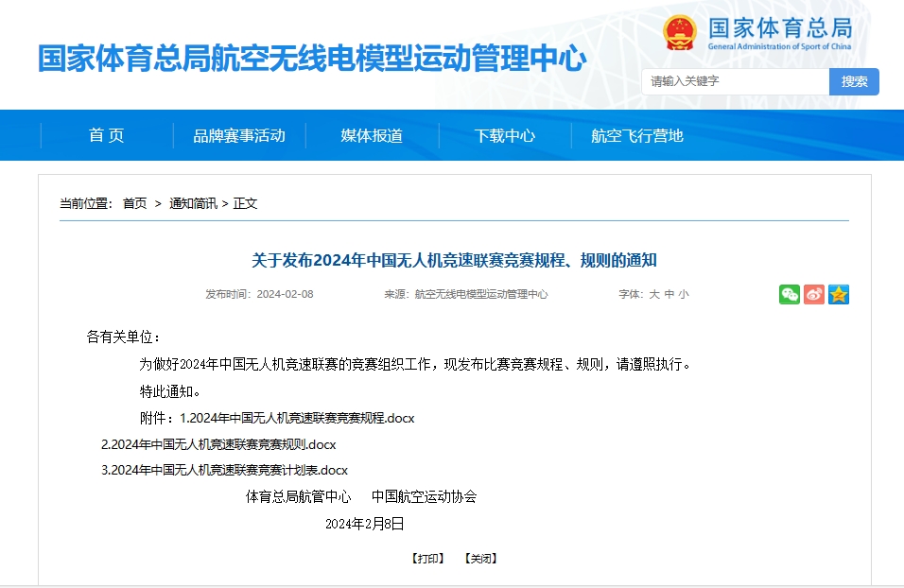
Task: Open the 下载中心 navigation item
Action: 505,135
